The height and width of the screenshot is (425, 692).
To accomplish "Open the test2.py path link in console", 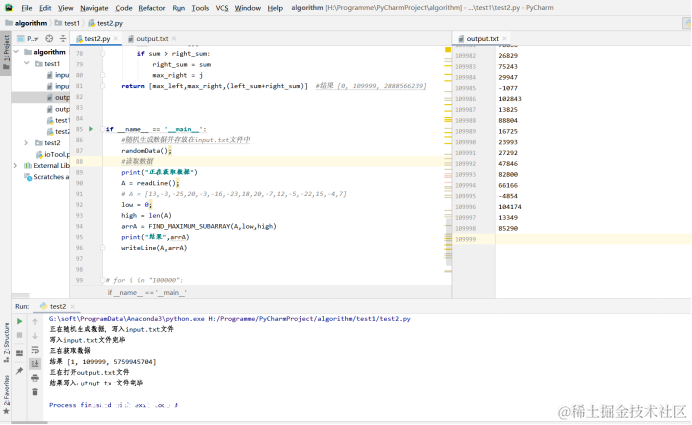I will [309, 318].
